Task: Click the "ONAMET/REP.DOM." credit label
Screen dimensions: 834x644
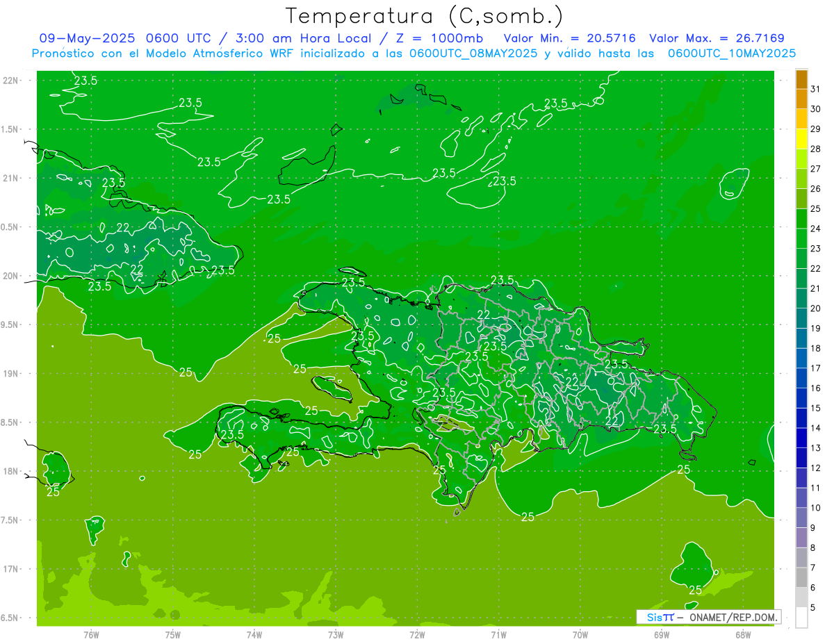Action: click(732, 617)
